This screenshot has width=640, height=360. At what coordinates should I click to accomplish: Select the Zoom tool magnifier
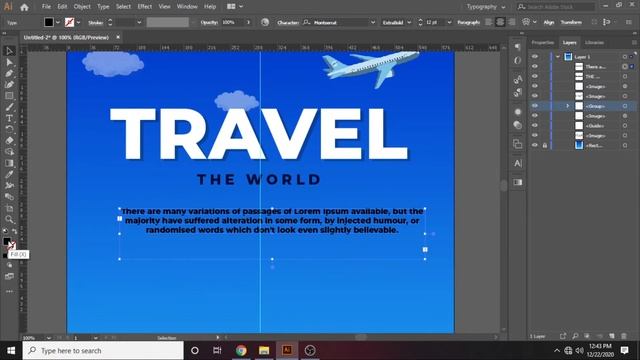[9, 220]
